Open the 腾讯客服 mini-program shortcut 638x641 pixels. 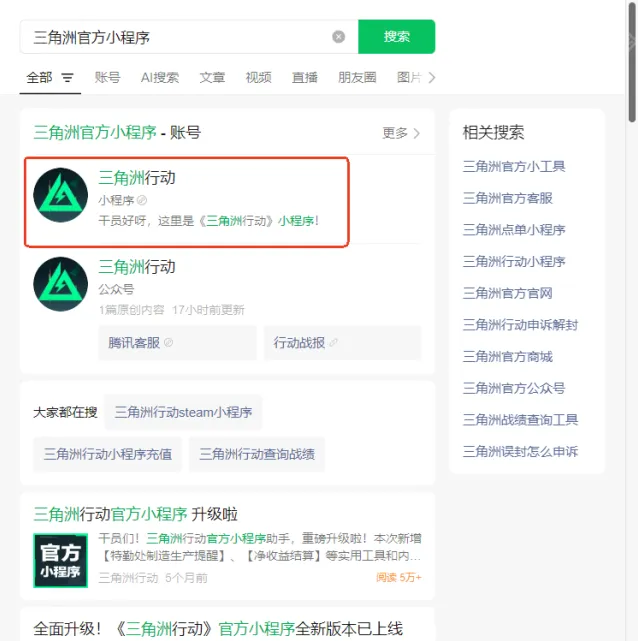tap(177, 343)
